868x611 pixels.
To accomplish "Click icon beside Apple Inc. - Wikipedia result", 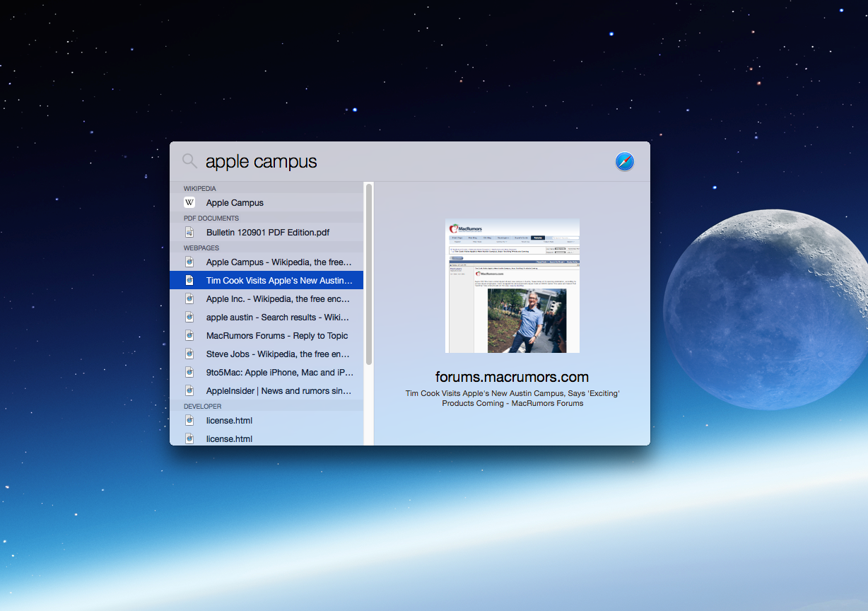I will coord(189,298).
